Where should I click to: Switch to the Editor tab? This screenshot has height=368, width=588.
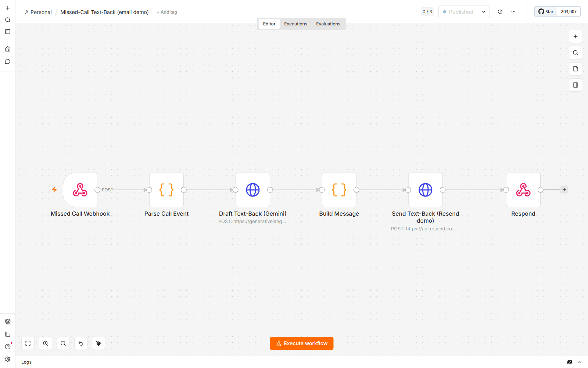(x=269, y=24)
